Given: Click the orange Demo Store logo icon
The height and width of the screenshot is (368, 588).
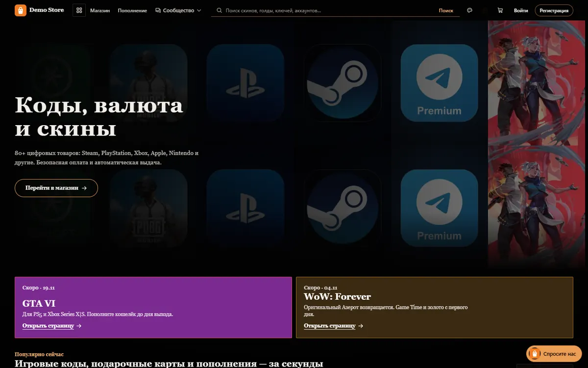Looking at the screenshot, I should pyautogui.click(x=21, y=10).
